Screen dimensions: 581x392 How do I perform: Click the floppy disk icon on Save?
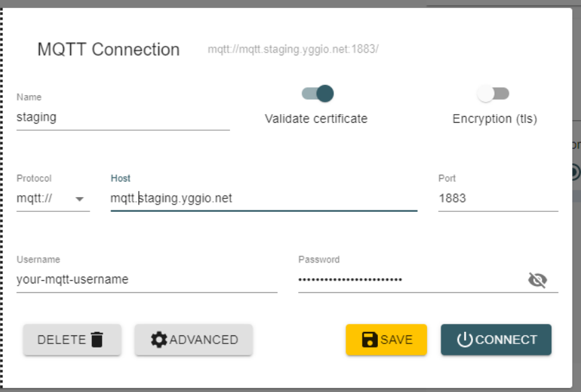tap(370, 339)
